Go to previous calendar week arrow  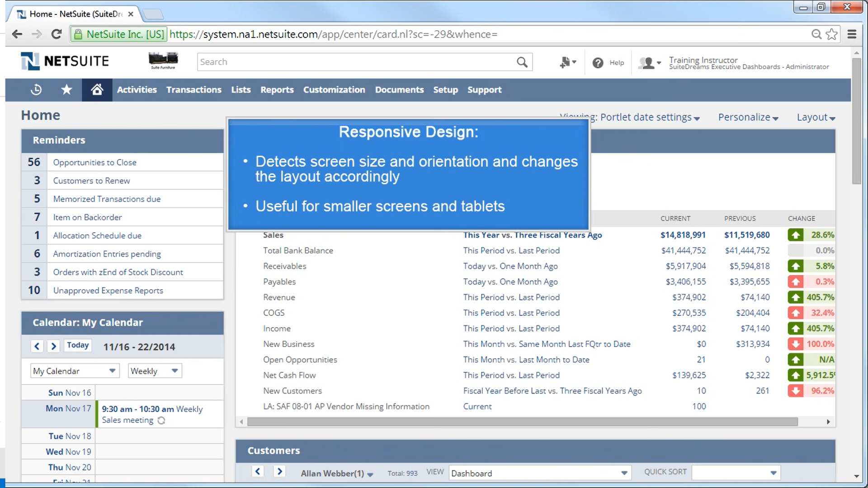(x=37, y=346)
